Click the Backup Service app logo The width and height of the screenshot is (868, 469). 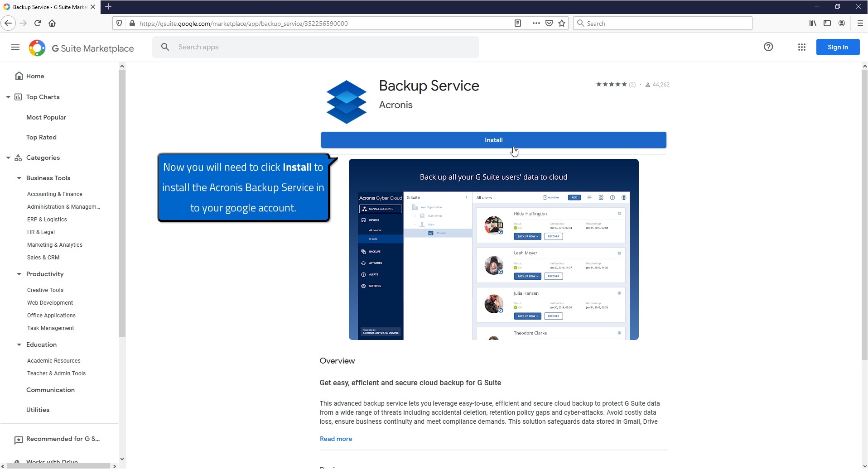point(347,102)
